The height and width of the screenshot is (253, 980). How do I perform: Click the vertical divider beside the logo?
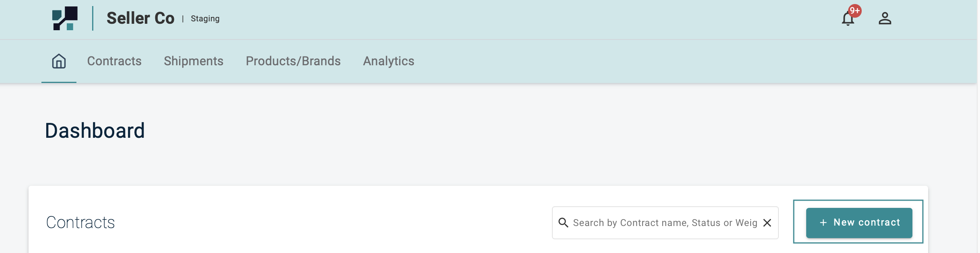93,19
